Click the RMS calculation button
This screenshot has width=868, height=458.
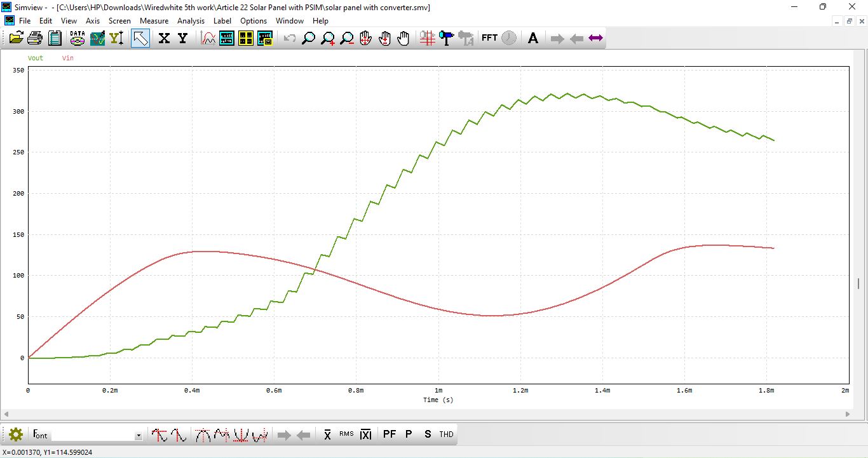pyautogui.click(x=346, y=434)
